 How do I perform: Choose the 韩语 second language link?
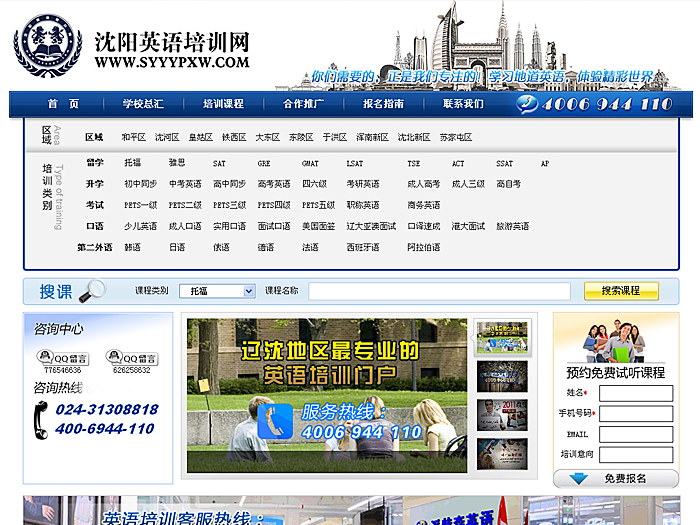coord(132,247)
